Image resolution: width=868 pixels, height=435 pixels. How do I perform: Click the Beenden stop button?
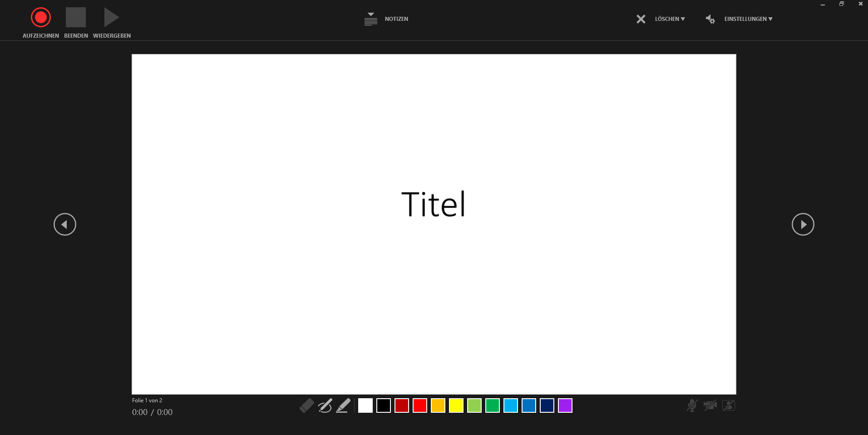tap(76, 18)
